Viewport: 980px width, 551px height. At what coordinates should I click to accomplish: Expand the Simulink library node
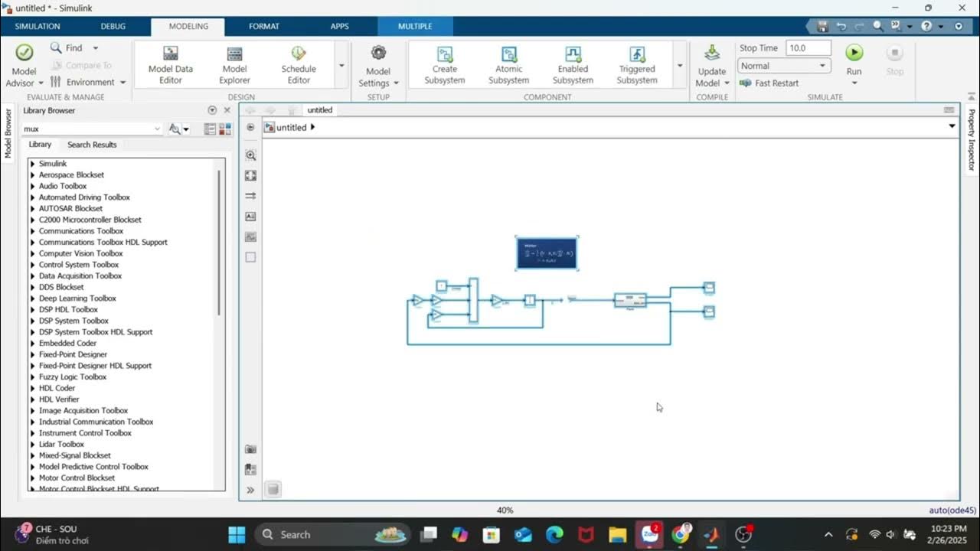pyautogui.click(x=32, y=164)
